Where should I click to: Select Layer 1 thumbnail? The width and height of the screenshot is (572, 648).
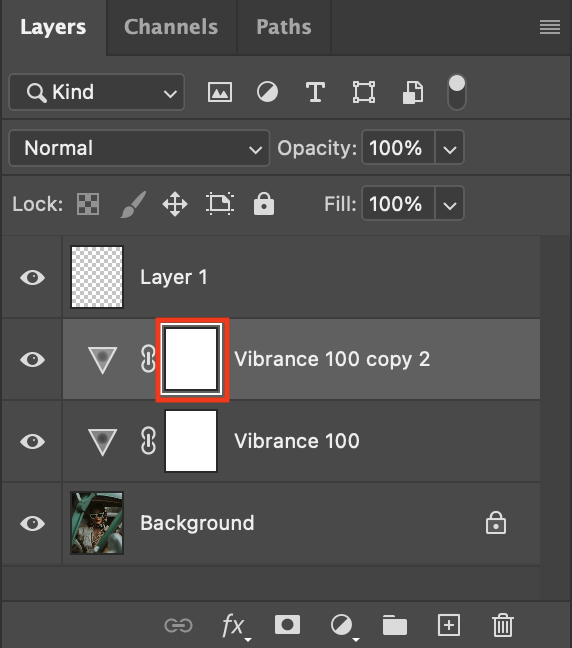click(97, 277)
